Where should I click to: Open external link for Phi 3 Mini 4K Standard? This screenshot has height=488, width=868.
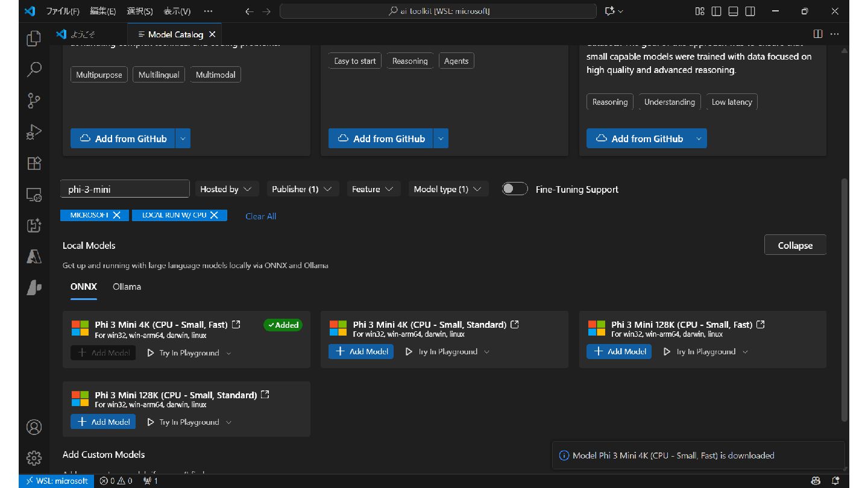click(x=515, y=324)
